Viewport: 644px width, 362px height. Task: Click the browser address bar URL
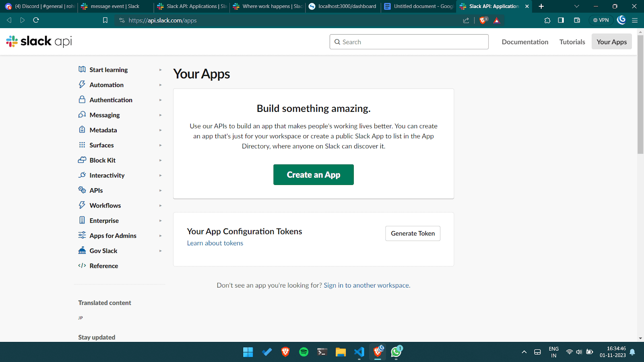pos(163,21)
